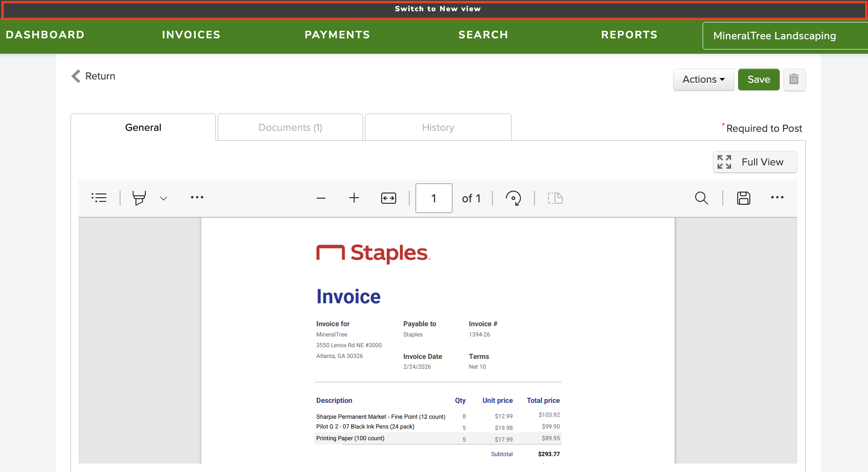Search within the PDF document
The width and height of the screenshot is (868, 472).
[x=701, y=198]
